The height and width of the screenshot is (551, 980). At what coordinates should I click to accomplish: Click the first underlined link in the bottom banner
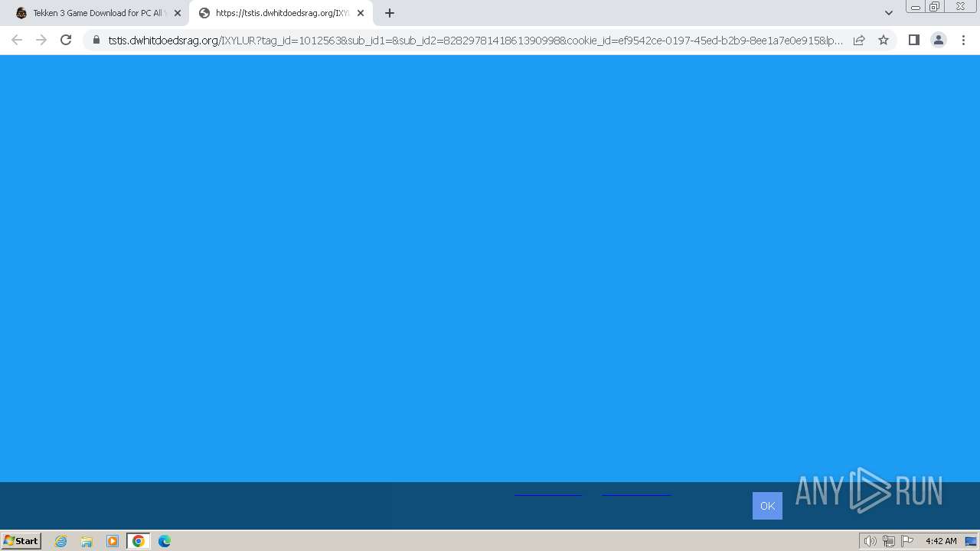pos(548,494)
